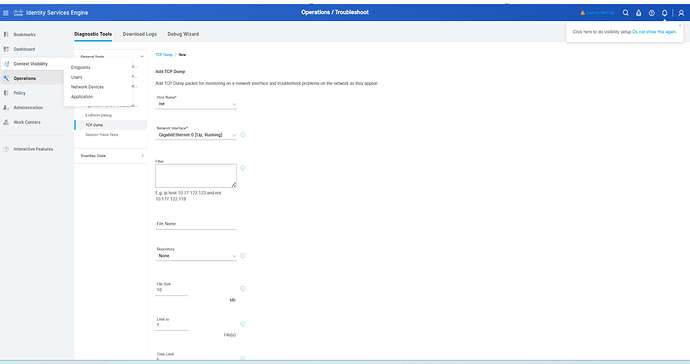Click the Bookmarks sidebar icon

pos(6,34)
